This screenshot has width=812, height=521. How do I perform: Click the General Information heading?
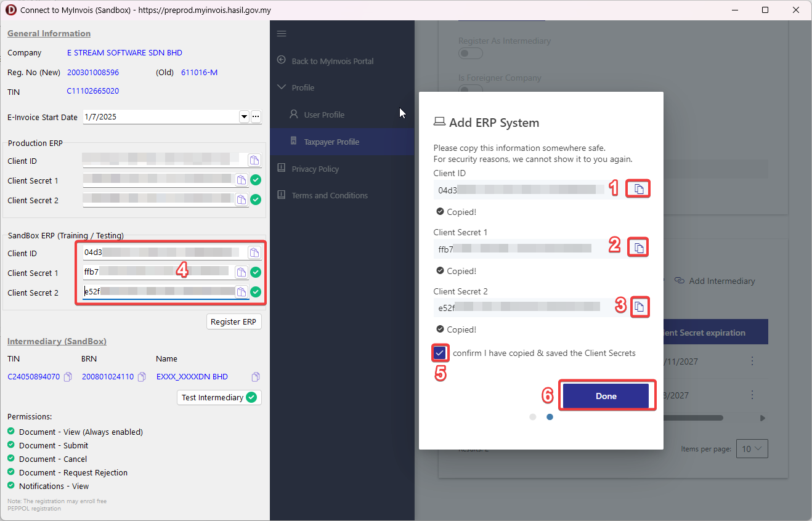pyautogui.click(x=49, y=33)
